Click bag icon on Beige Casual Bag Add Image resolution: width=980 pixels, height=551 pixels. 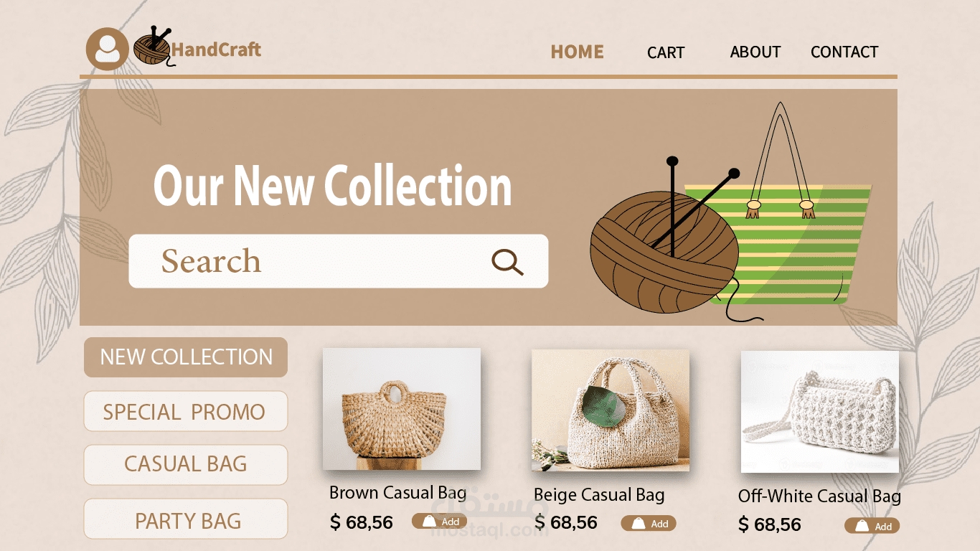click(638, 524)
